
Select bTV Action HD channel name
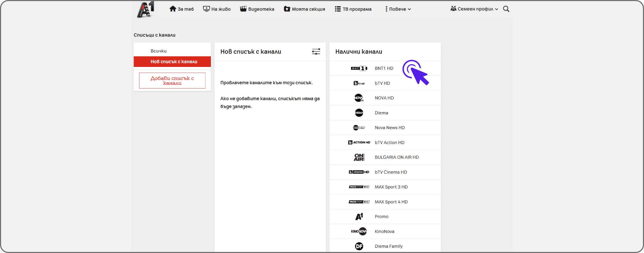point(390,142)
